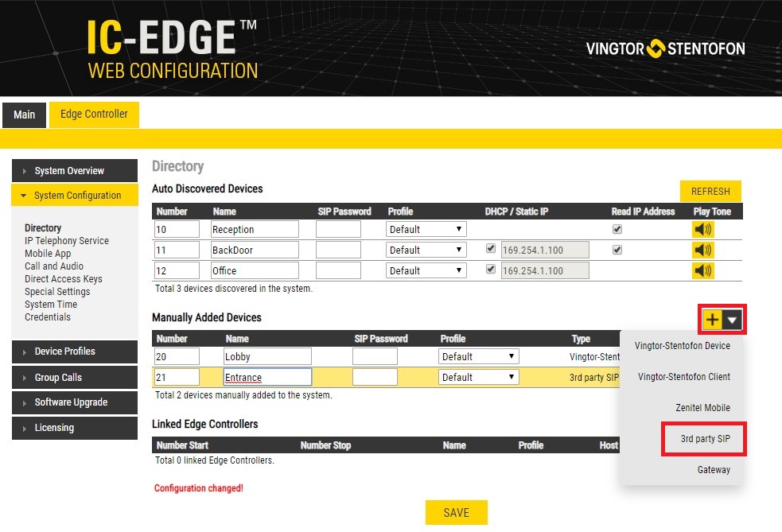782x532 pixels.
Task: Click the IC-EDGE Web Configuration logo
Action: coord(173,50)
